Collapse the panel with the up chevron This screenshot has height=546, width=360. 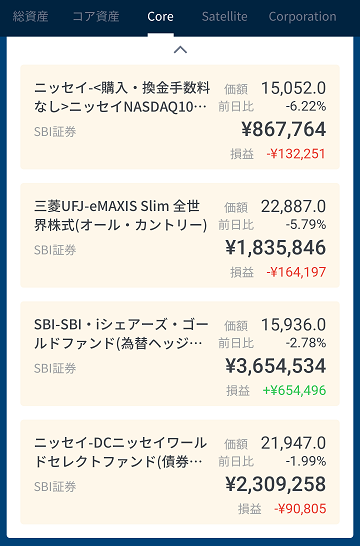[x=180, y=50]
